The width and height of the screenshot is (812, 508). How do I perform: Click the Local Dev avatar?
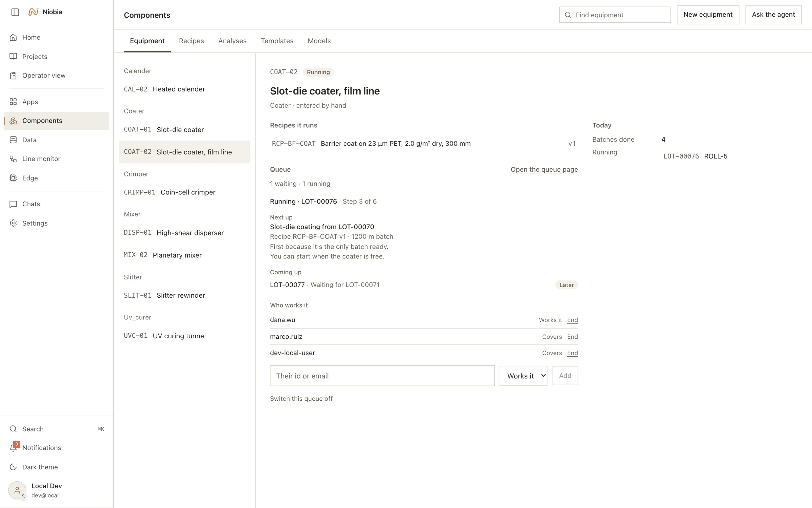point(17,490)
